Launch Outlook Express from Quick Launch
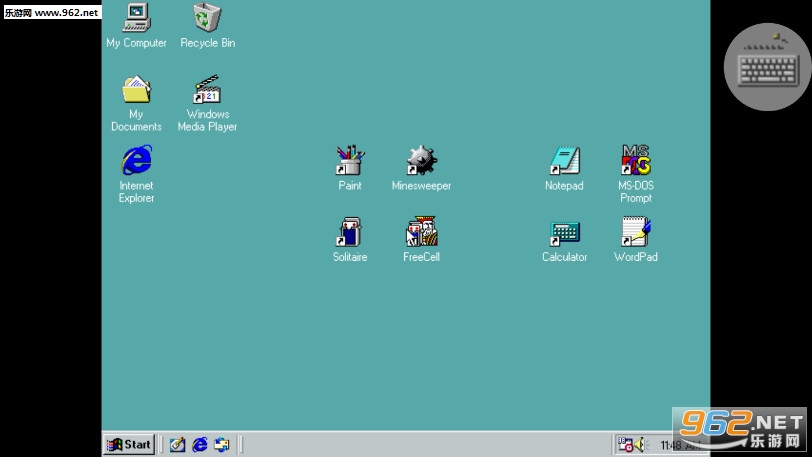The image size is (812, 457). tap(222, 445)
